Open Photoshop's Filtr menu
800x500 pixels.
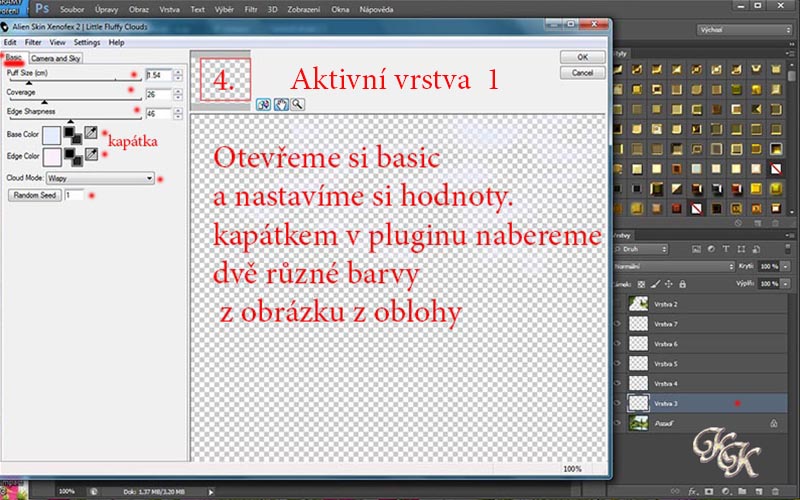pyautogui.click(x=251, y=9)
